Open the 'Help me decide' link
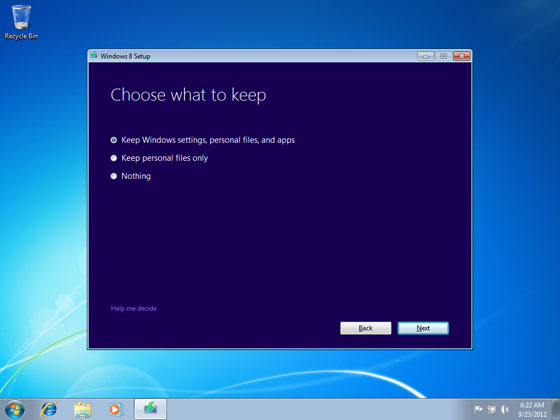The height and width of the screenshot is (420, 560). pos(134,309)
